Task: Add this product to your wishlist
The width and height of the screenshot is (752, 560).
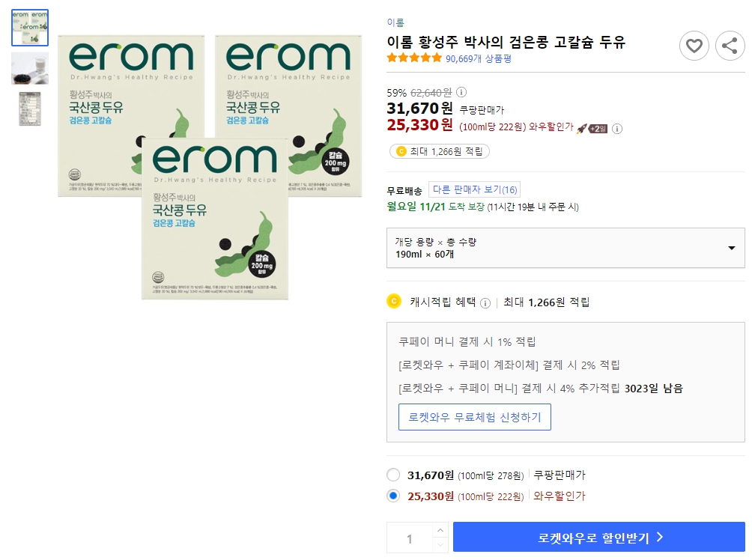Action: point(694,46)
